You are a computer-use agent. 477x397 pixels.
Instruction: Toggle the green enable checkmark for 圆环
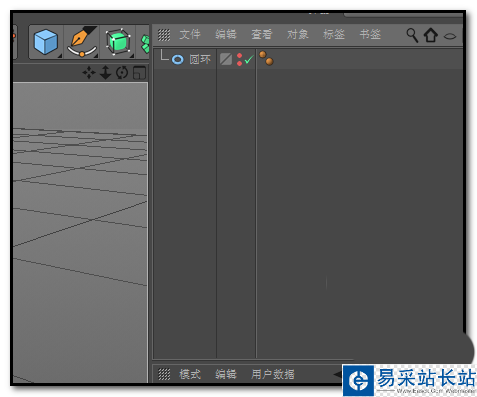[x=249, y=60]
